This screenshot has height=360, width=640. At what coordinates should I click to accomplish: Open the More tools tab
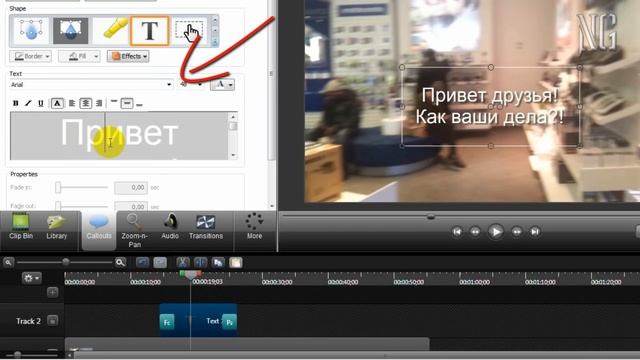click(x=254, y=227)
